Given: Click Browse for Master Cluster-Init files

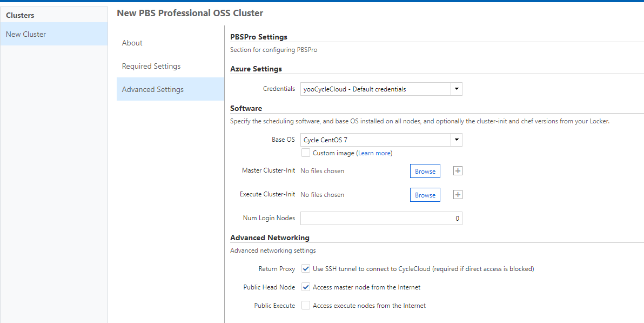Looking at the screenshot, I should (425, 170).
